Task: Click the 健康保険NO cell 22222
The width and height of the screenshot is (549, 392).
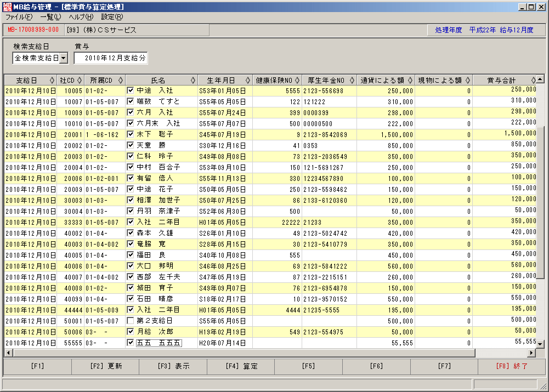Action: (x=276, y=222)
